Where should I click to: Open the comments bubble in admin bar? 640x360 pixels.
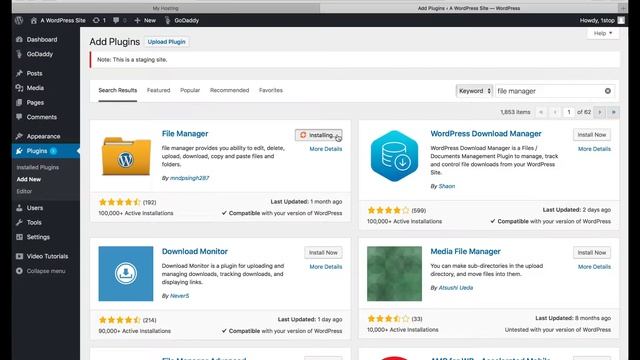click(119, 20)
